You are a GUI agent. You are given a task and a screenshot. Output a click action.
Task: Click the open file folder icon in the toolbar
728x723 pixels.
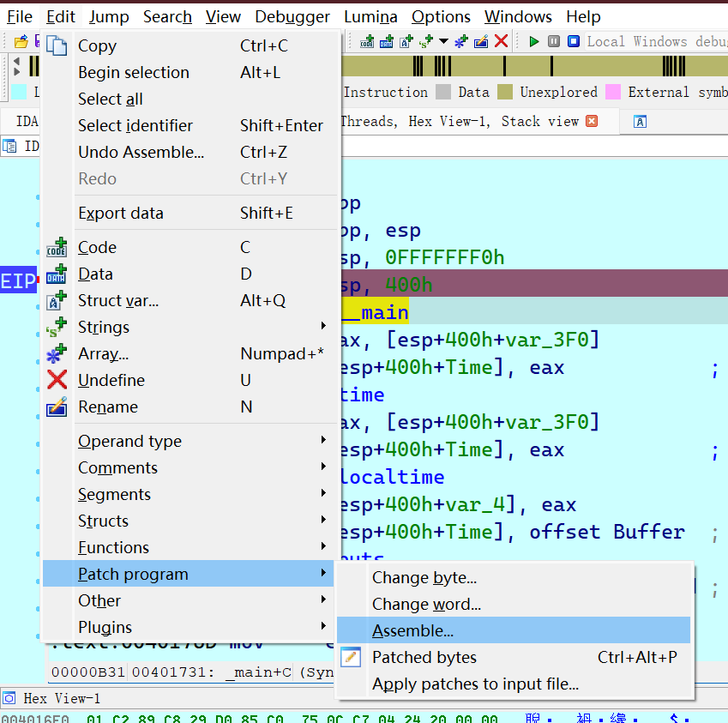21,41
